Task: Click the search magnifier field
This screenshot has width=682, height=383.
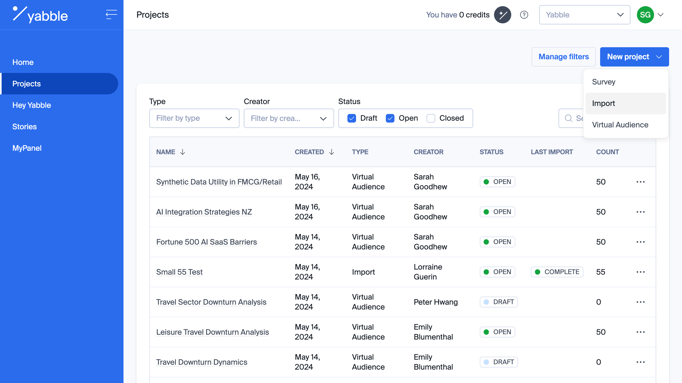Action: [571, 118]
